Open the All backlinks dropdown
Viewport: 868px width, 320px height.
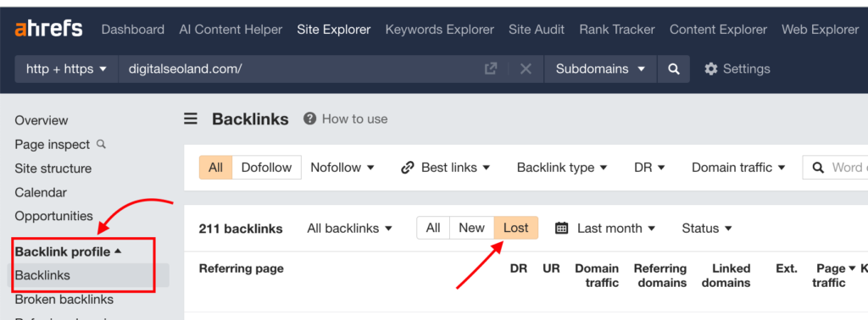[x=349, y=229]
